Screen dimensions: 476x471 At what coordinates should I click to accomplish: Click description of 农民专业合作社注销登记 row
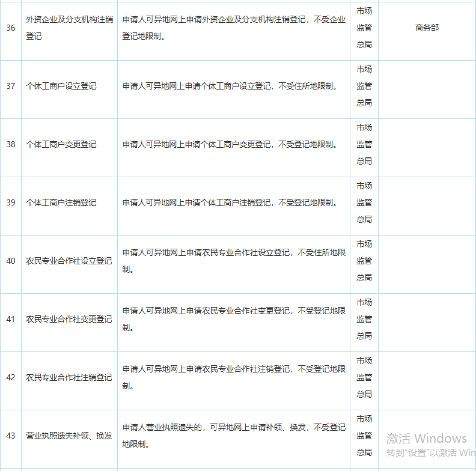pos(234,377)
